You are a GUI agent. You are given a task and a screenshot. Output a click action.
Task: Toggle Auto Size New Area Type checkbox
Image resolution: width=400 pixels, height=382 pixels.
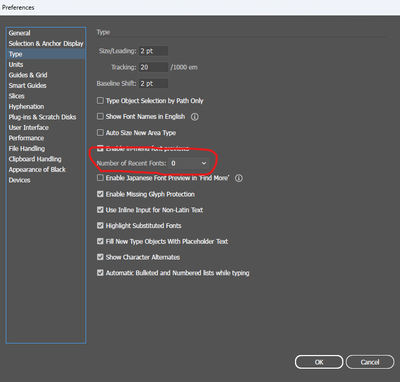click(x=100, y=133)
